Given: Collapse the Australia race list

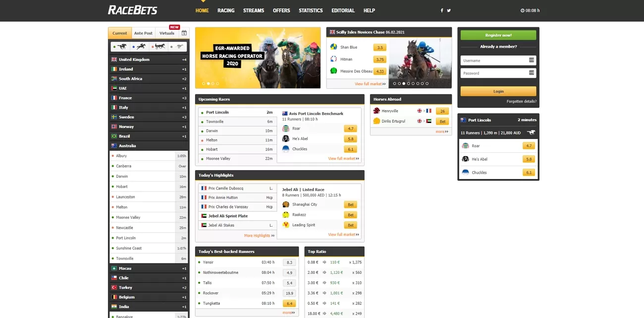Looking at the screenshot, I should [149, 146].
